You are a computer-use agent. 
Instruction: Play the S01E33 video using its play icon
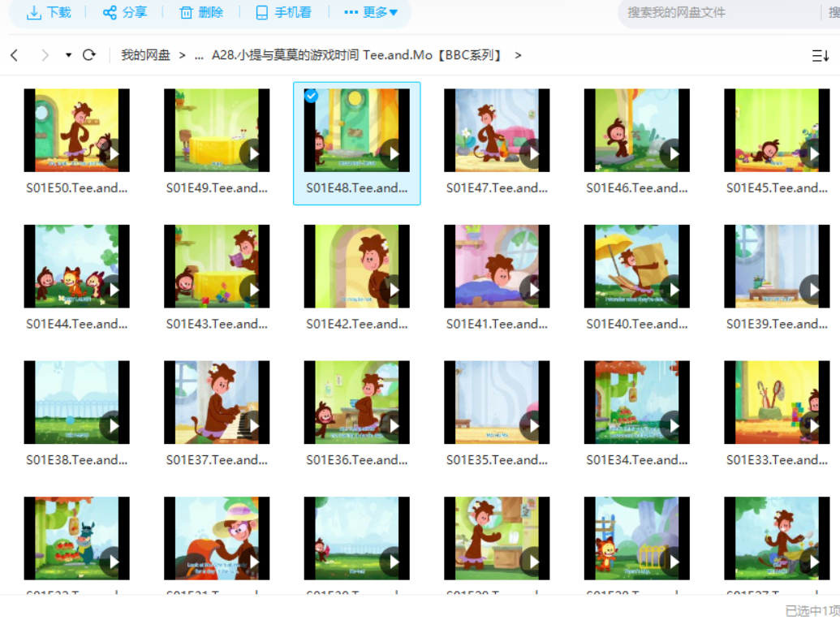tap(814, 426)
